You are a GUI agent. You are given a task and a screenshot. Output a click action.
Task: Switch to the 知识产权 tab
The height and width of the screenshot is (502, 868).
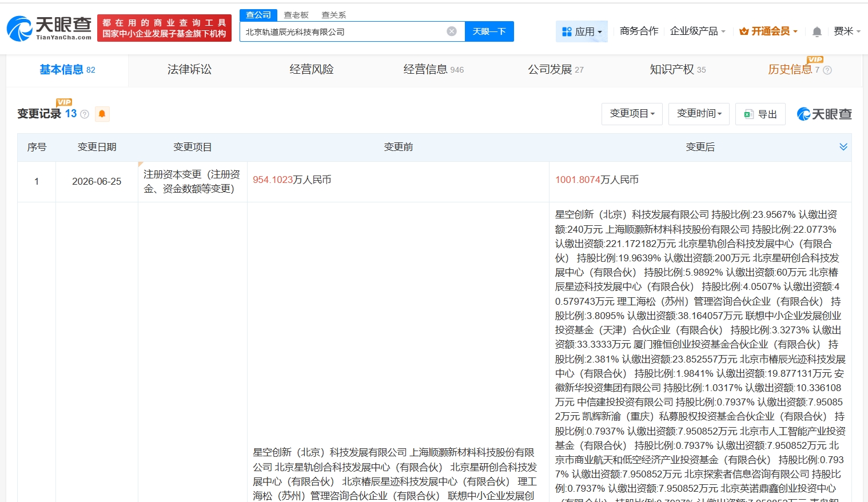[x=678, y=70]
